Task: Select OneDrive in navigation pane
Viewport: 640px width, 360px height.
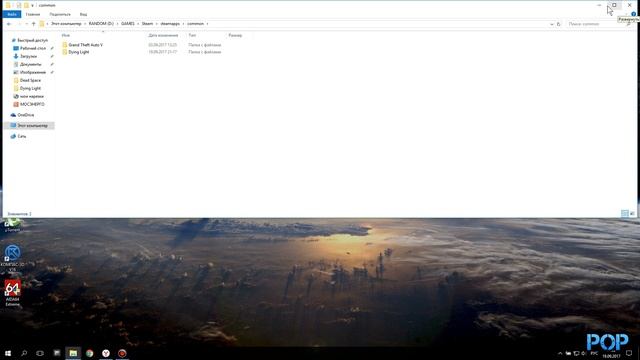Action: [x=26, y=115]
